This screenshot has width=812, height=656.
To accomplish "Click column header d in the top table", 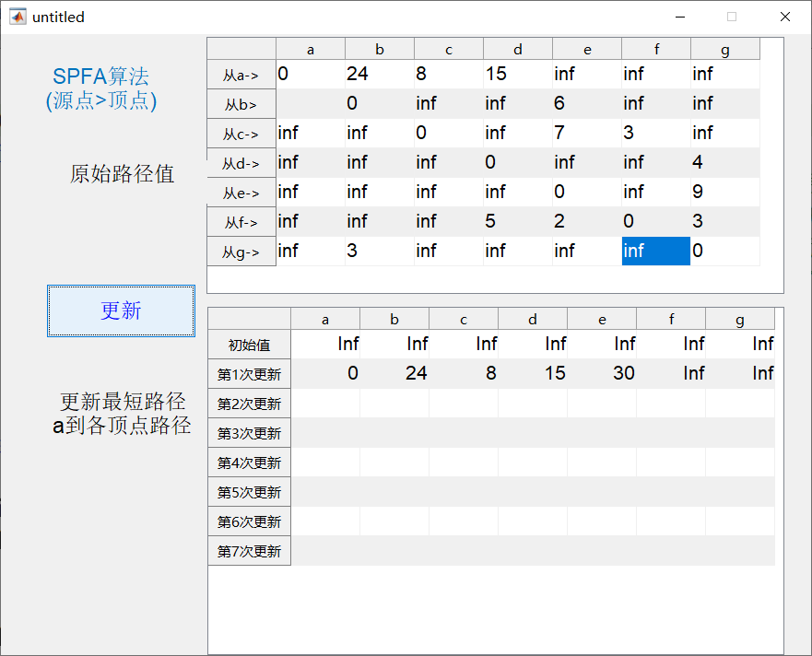I will 517,49.
